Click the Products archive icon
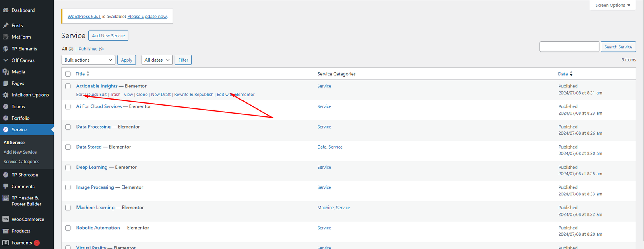This screenshot has width=644, height=249. click(6, 231)
